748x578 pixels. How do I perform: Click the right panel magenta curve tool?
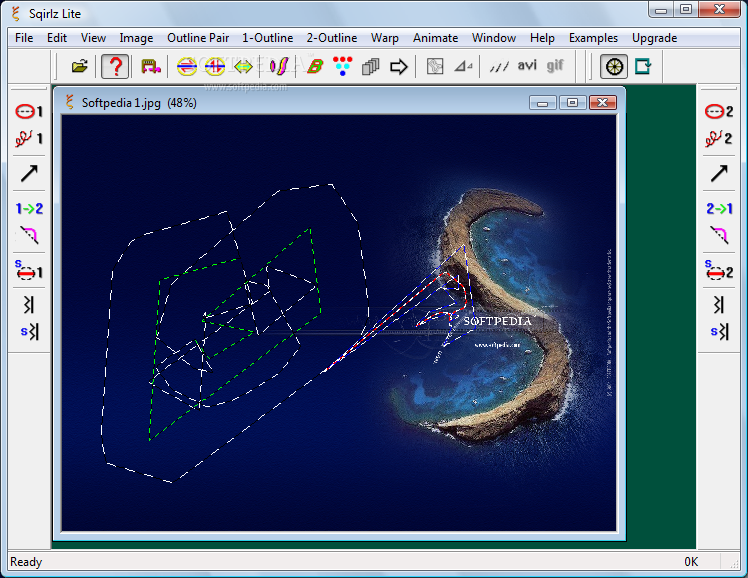(719, 235)
